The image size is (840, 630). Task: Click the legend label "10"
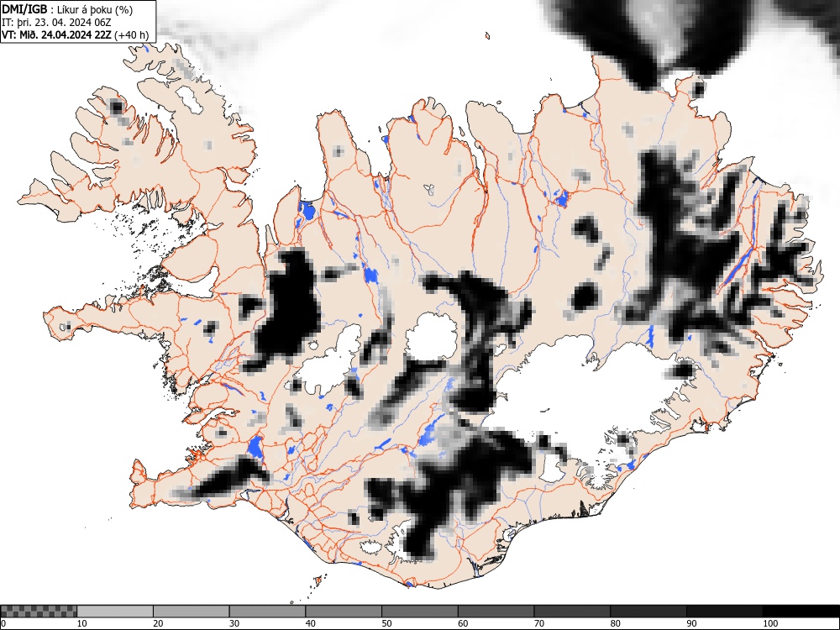click(82, 623)
